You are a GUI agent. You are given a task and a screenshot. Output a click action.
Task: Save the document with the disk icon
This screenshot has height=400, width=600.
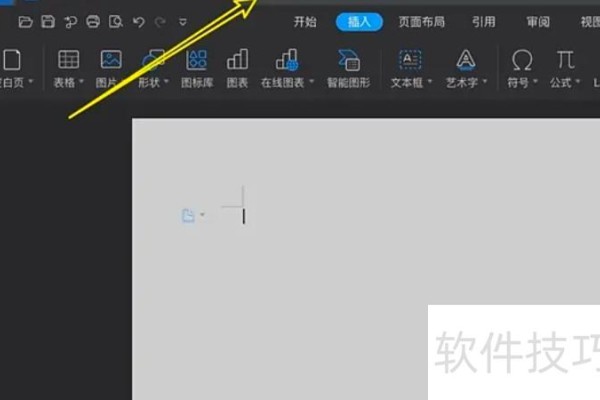[x=48, y=22]
